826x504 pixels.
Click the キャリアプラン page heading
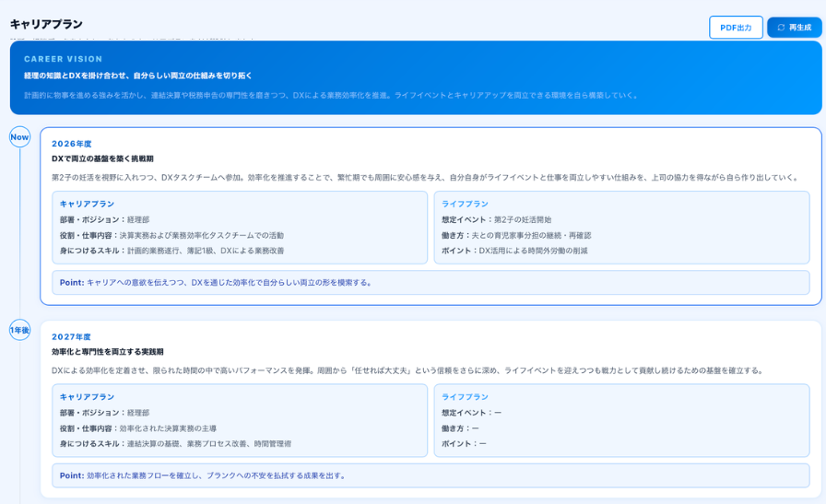pos(46,24)
